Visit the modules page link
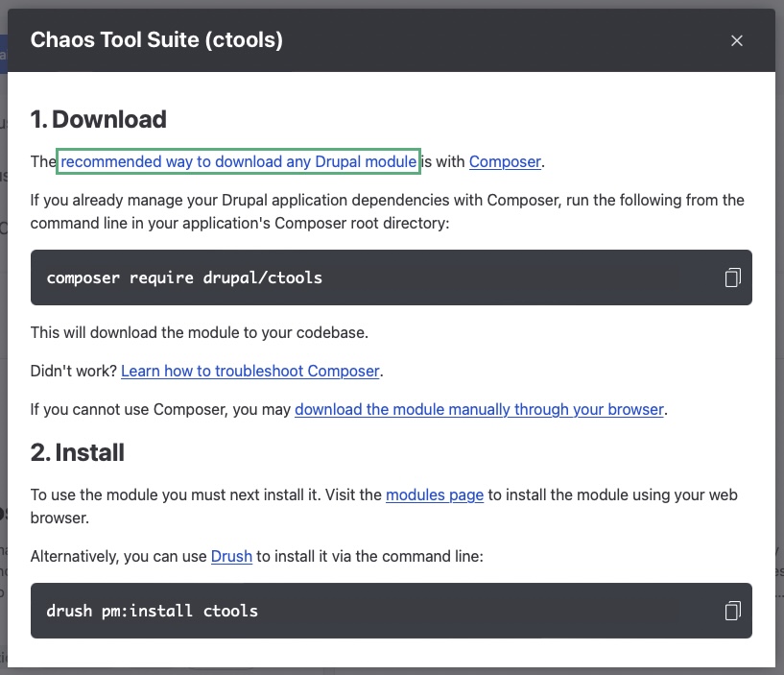Viewport: 784px width, 675px height. click(x=434, y=494)
